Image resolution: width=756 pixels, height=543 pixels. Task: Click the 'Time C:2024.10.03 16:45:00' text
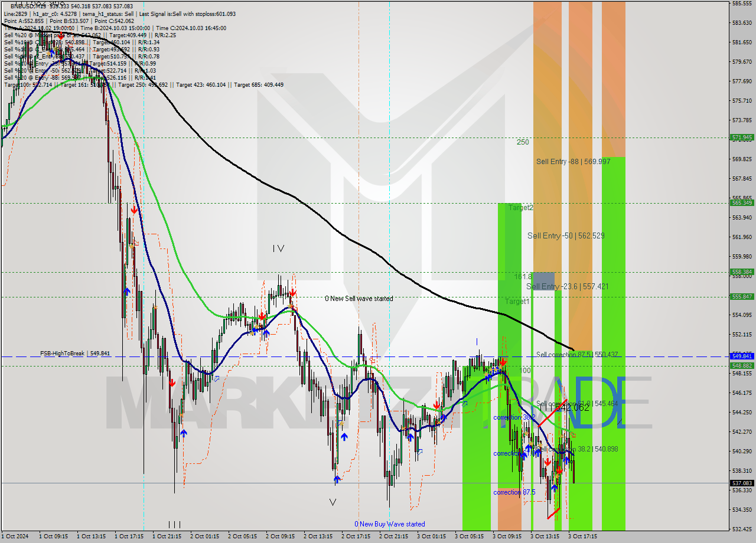pos(190,28)
